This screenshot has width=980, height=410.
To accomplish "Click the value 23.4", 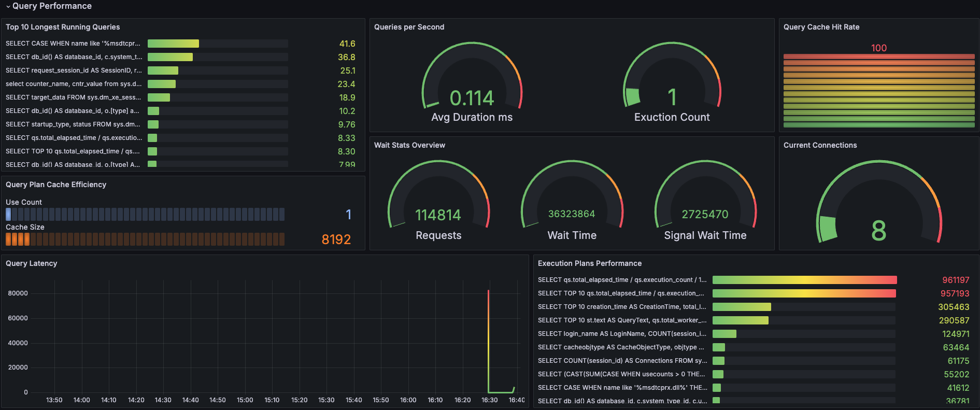I will (347, 84).
